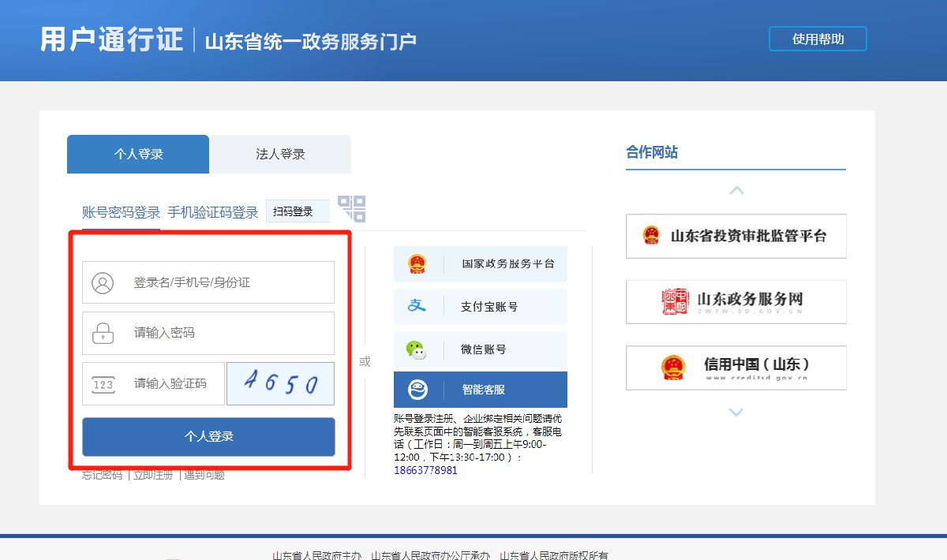Click the smart customer service robot icon
This screenshot has width=947, height=560.
[x=417, y=390]
